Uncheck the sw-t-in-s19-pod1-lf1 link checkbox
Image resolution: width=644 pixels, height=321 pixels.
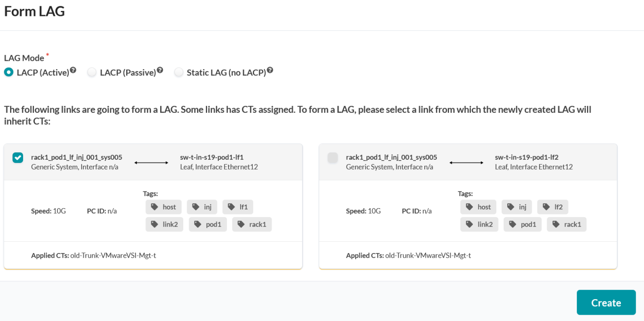point(18,158)
